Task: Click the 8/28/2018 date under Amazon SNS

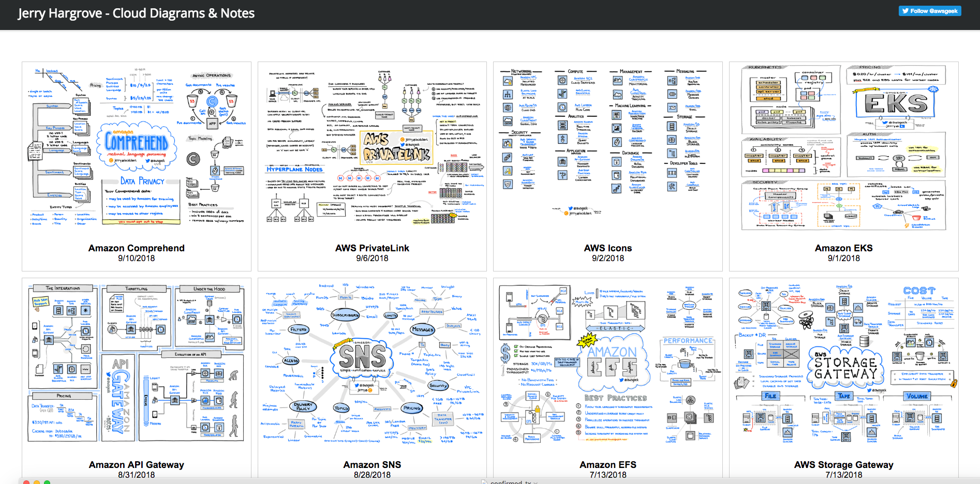Action: (x=373, y=475)
